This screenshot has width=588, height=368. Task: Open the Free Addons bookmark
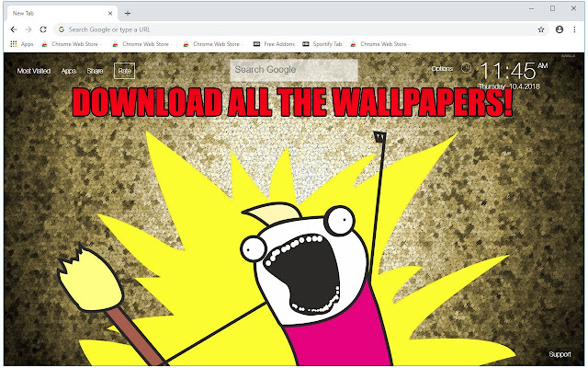point(274,44)
